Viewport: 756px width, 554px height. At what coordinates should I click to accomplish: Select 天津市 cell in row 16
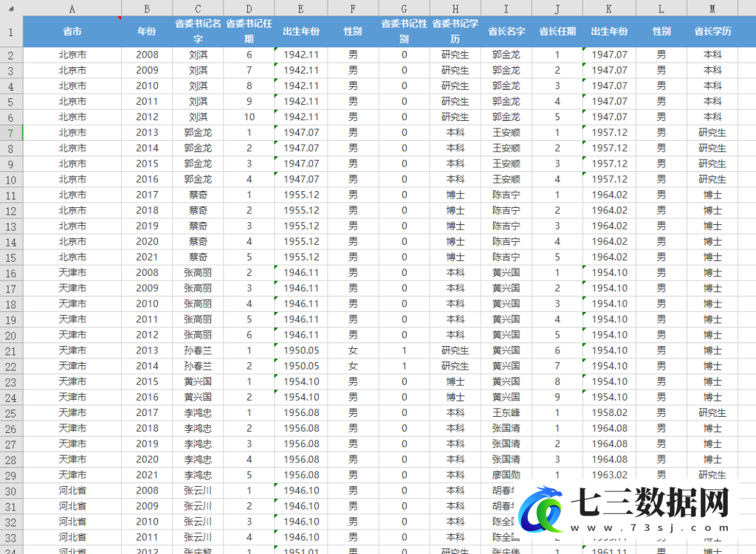click(x=72, y=273)
